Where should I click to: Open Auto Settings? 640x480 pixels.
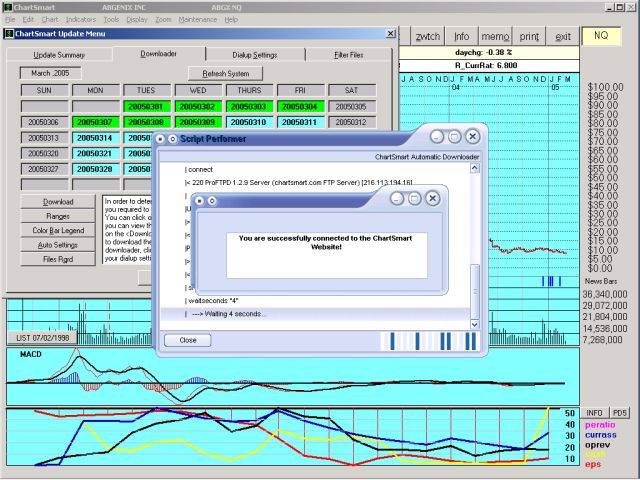pos(58,245)
